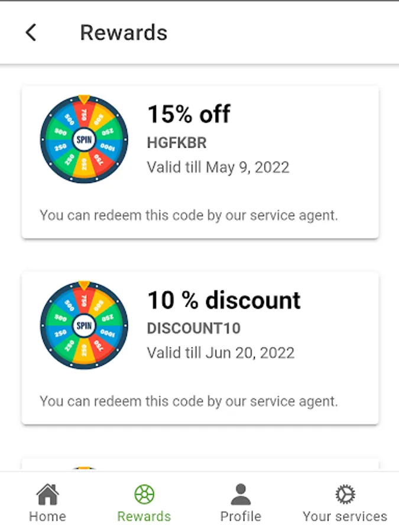
Task: Tap the spin wheel on 10 % discount card
Action: tap(84, 325)
